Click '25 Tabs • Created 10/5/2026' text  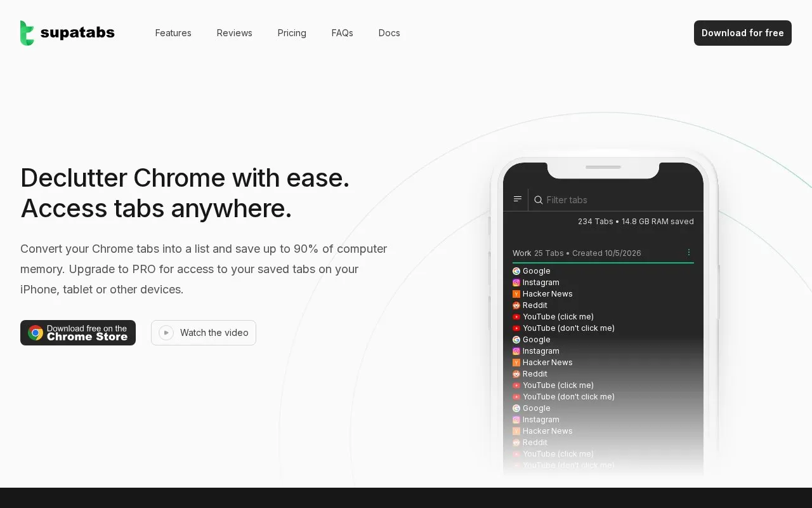(587, 253)
